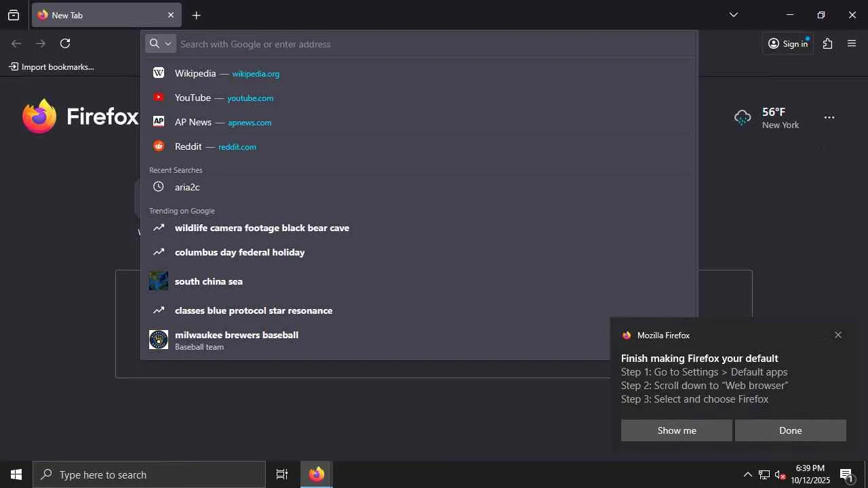
Task: Click trending arrow beside classes blue protocol
Action: click(x=159, y=310)
